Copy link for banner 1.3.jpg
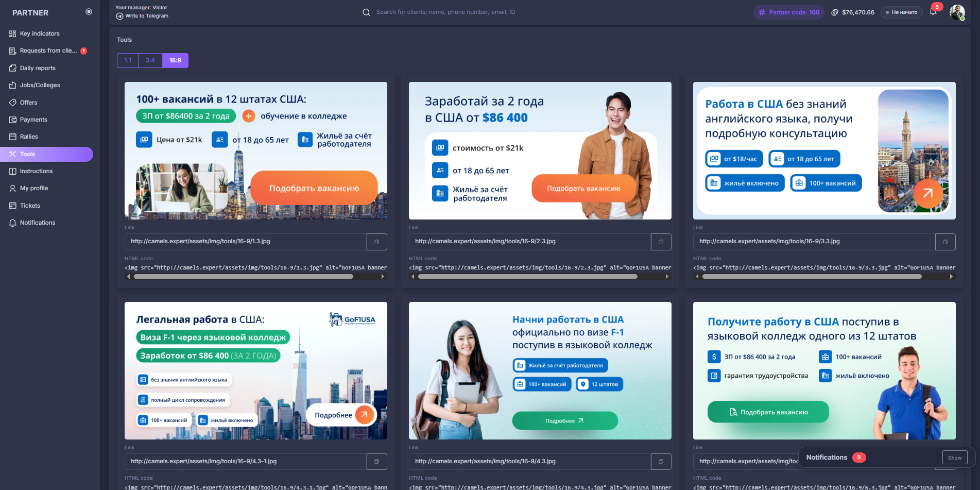 click(x=376, y=242)
